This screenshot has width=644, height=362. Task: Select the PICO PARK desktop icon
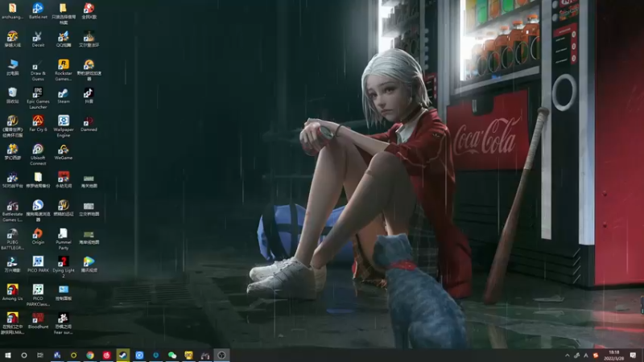point(38,265)
